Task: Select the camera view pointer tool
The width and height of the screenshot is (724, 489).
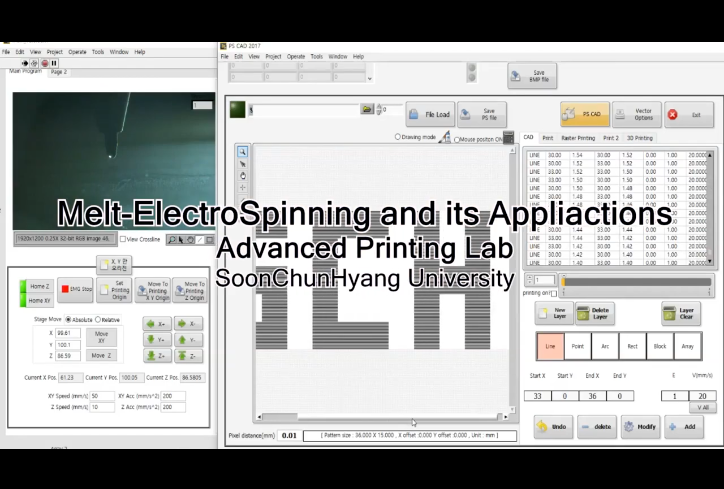Action: click(181, 240)
